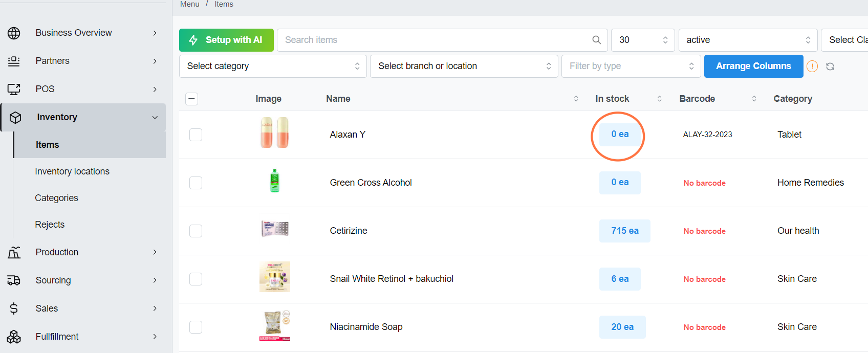Click the Cetirizine item name
The height and width of the screenshot is (353, 868).
[349, 231]
